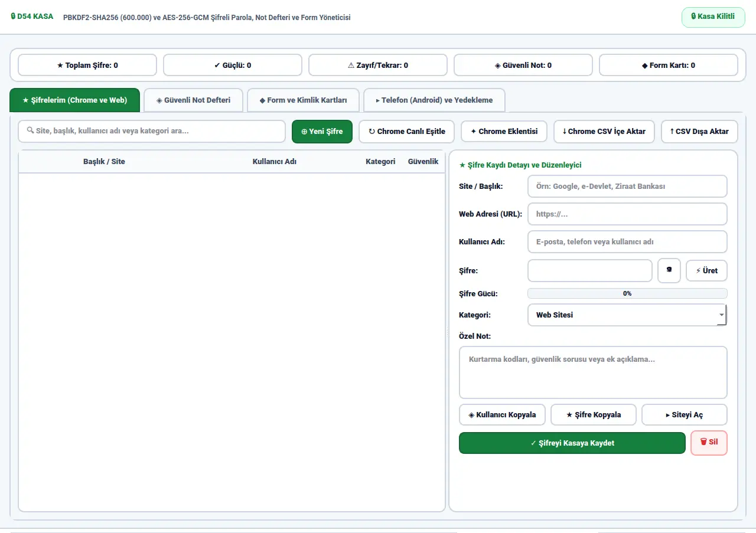Focus the password search box

point(152,132)
